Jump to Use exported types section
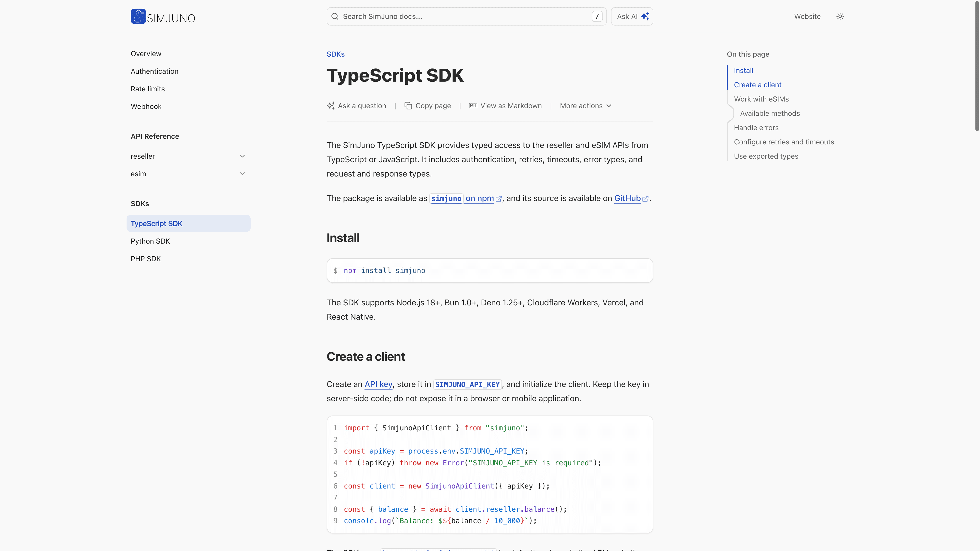 pos(766,156)
